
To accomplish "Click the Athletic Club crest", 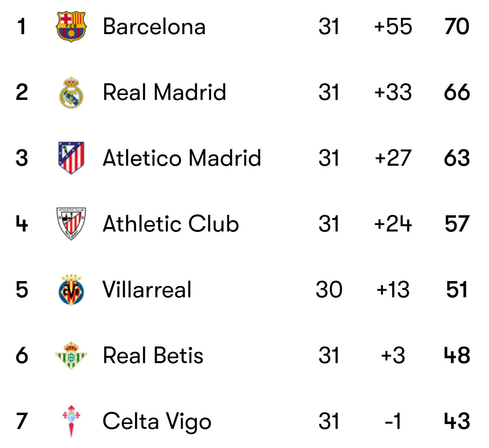I will pos(71,224).
